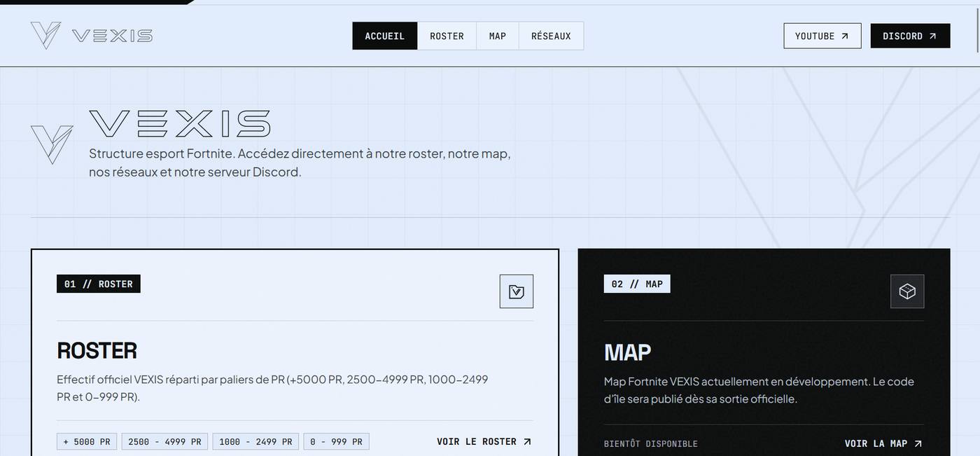Click the VEXIS logo in the header

click(92, 36)
